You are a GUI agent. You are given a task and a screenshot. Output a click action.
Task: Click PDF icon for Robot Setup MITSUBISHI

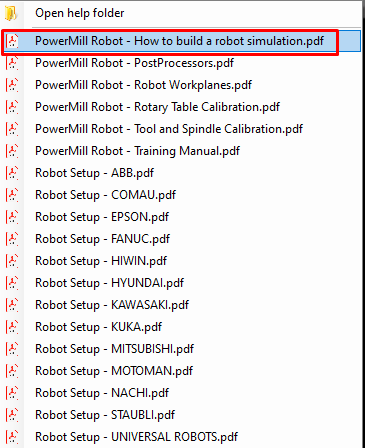coord(12,349)
